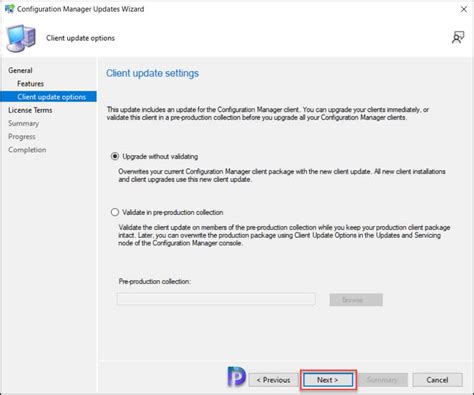Click the Previous button
Image resolution: width=474 pixels, height=395 pixels.
273,380
